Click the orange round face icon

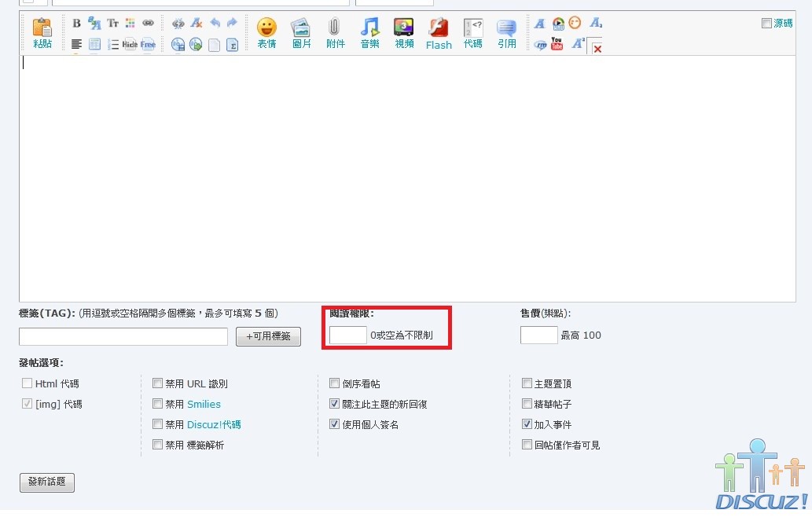tap(575, 22)
